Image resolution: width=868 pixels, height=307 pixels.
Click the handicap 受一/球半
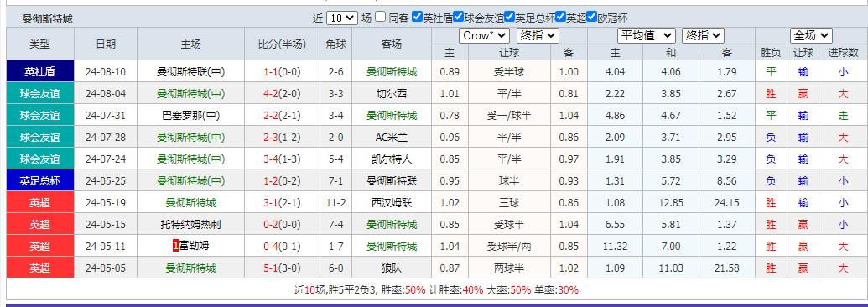pos(509,115)
